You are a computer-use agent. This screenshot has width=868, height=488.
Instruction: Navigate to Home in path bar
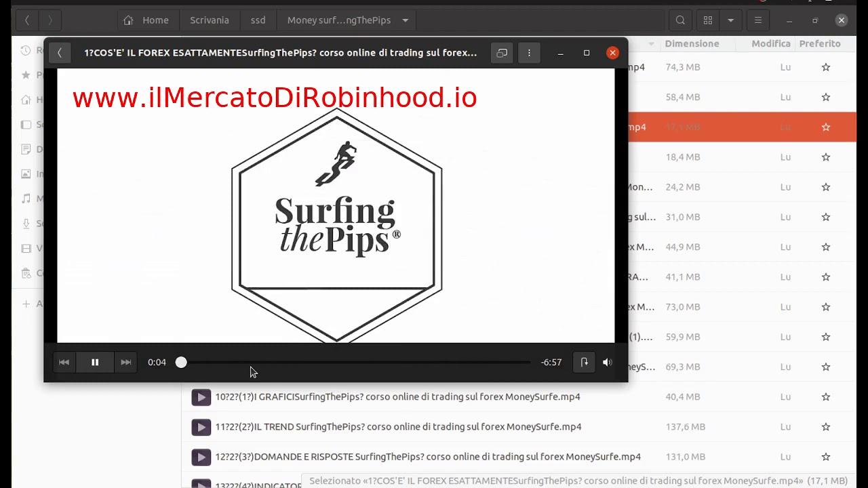point(148,20)
